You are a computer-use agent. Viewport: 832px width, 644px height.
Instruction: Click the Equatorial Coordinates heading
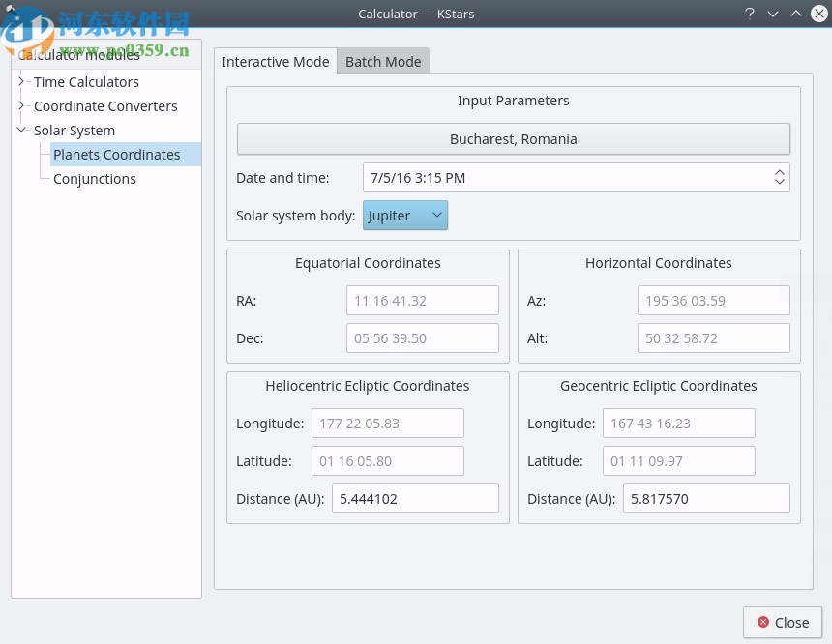tap(368, 263)
